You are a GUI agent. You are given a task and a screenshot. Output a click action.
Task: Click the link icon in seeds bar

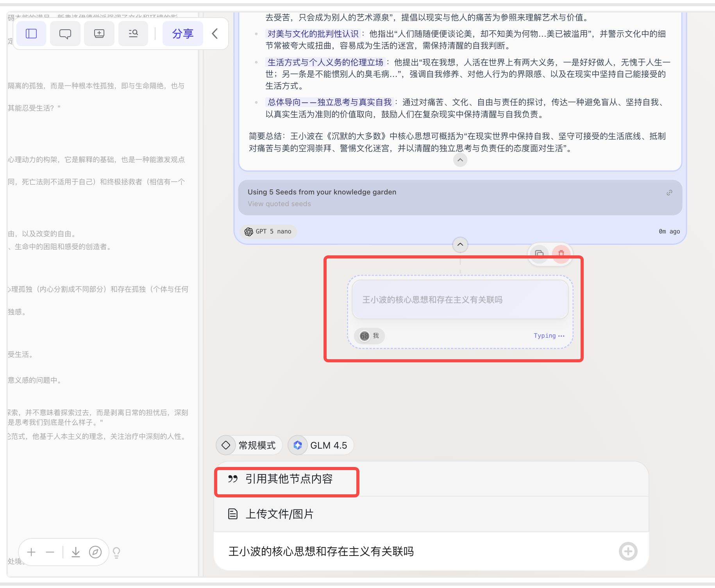pos(669,192)
